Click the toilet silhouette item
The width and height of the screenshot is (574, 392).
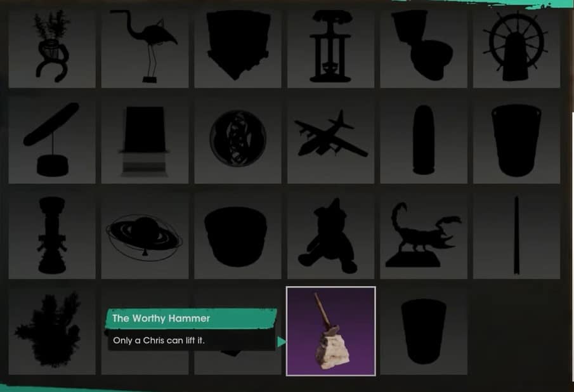pyautogui.click(x=424, y=48)
